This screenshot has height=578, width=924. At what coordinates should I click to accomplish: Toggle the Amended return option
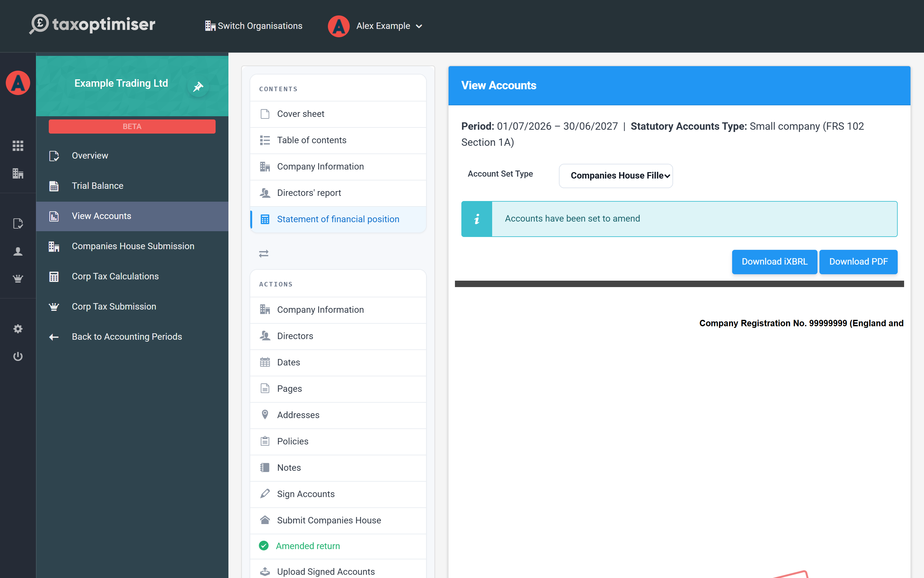(338, 546)
